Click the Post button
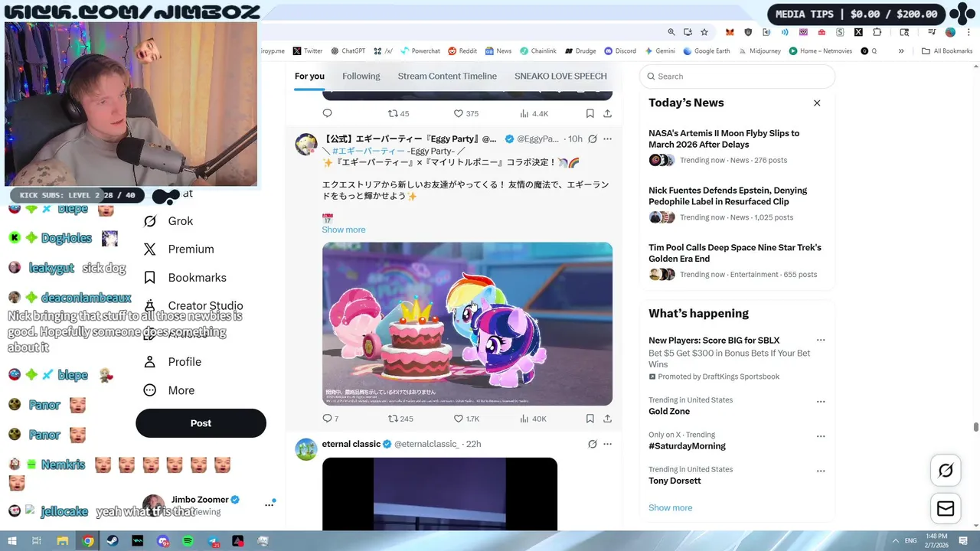 (201, 423)
